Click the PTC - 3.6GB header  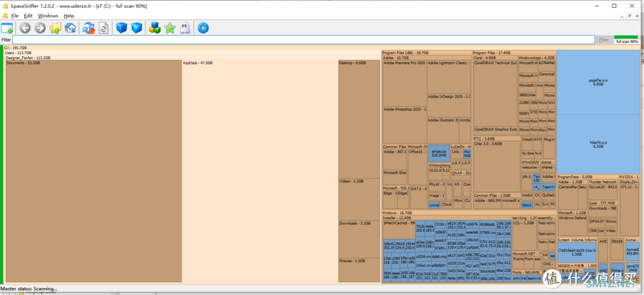click(x=497, y=139)
